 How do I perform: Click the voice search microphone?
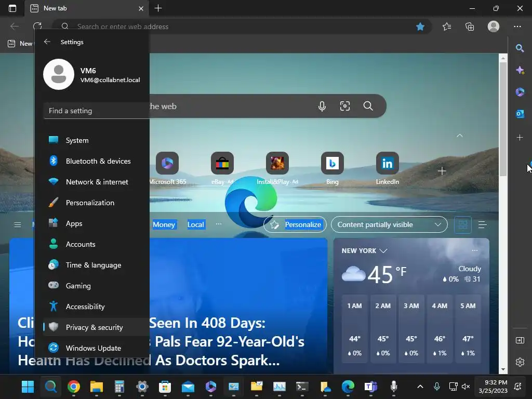coord(322,106)
